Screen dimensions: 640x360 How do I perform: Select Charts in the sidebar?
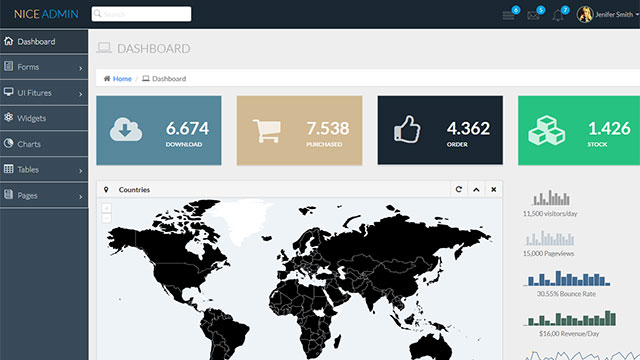tap(44, 144)
